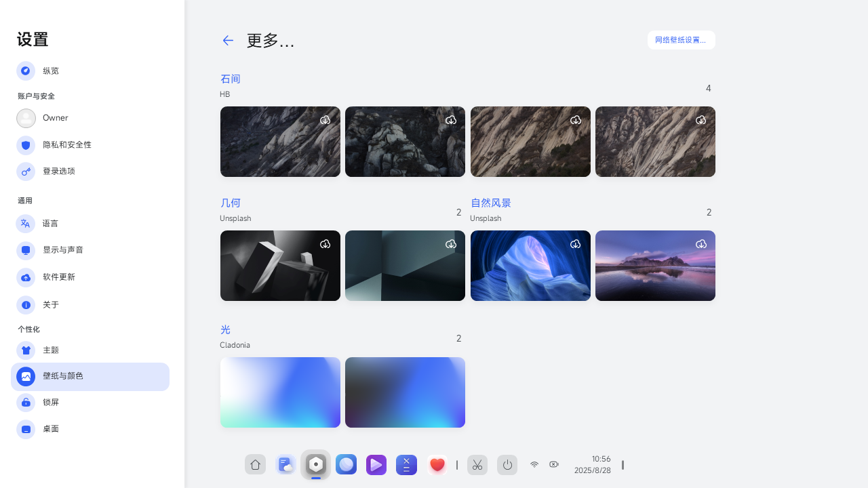The height and width of the screenshot is (488, 868).
Task: Select the blue cave 自然风景 wallpaper
Action: click(x=530, y=266)
